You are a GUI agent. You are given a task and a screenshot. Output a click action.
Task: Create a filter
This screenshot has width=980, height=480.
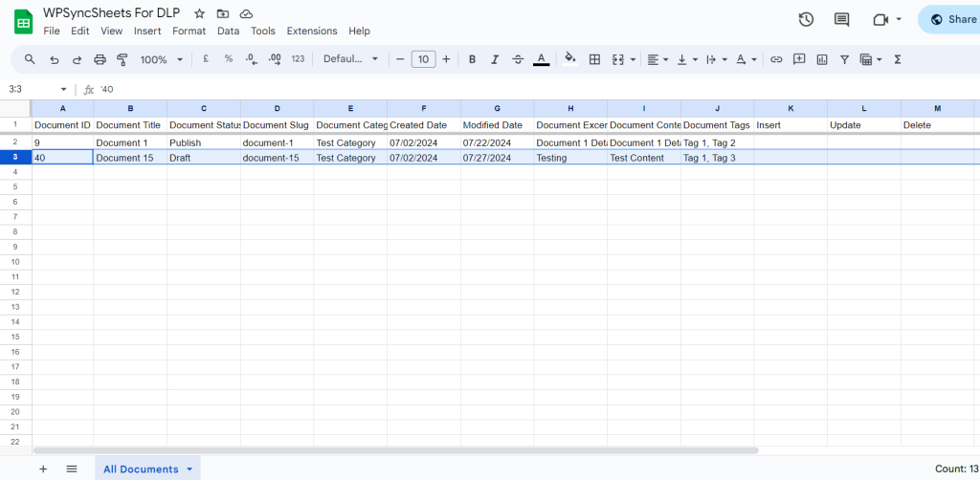[x=844, y=59]
